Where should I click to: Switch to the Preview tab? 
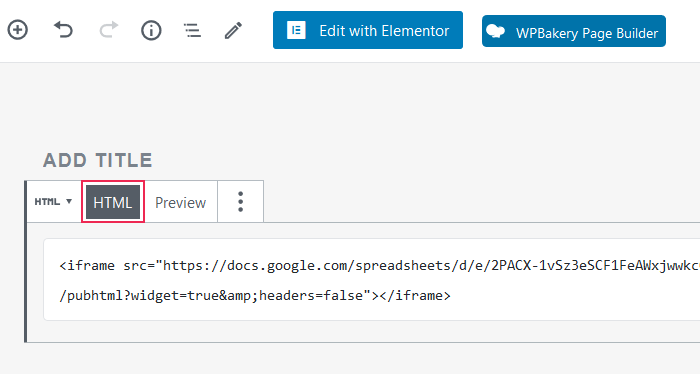[x=180, y=203]
